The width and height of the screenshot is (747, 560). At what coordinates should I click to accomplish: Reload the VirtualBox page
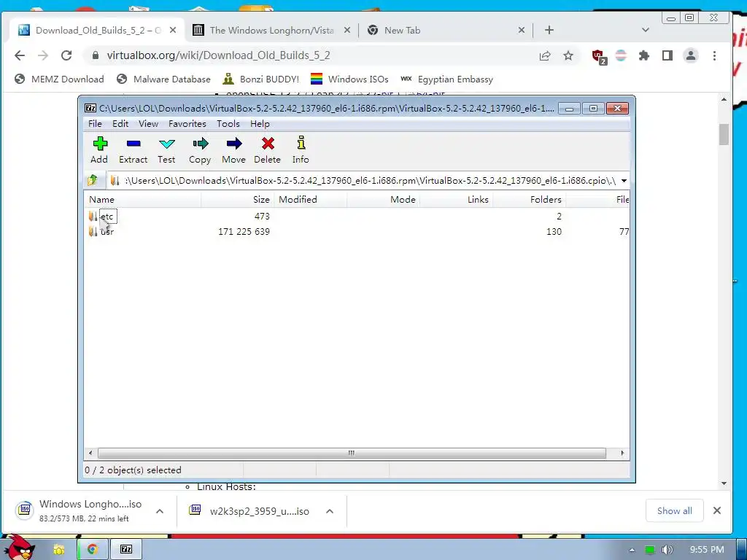click(x=66, y=55)
